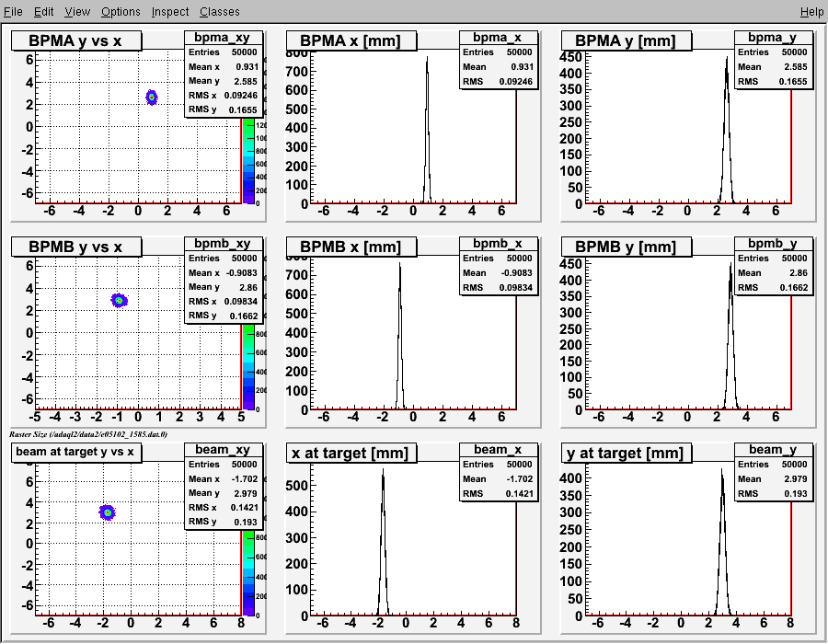Viewport: 828px width, 644px height.
Task: Click the beam_x stats box header
Action: pyautogui.click(x=498, y=449)
